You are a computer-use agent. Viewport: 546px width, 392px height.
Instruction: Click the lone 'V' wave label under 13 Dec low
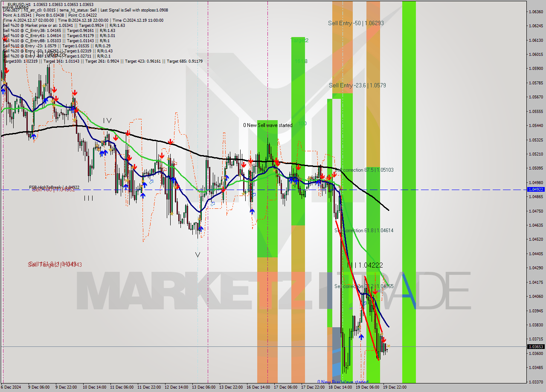pos(197,255)
